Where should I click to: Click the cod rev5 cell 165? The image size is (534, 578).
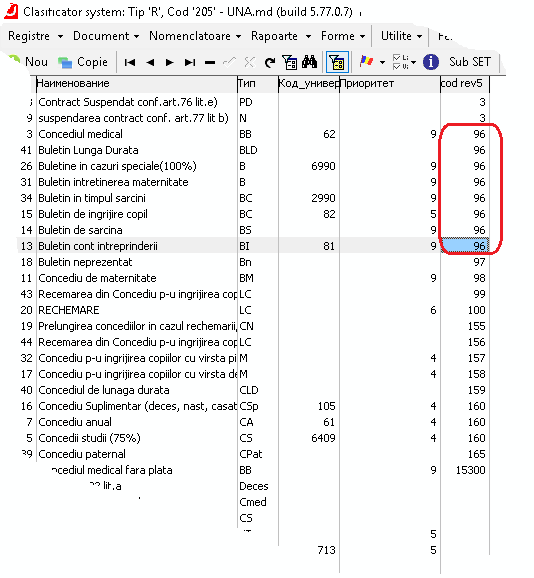[x=465, y=454]
